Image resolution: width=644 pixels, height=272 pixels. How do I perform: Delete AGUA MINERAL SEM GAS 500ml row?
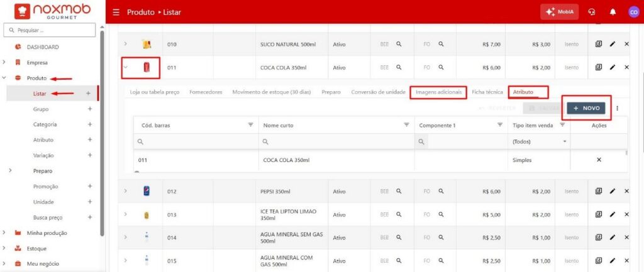(x=626, y=237)
